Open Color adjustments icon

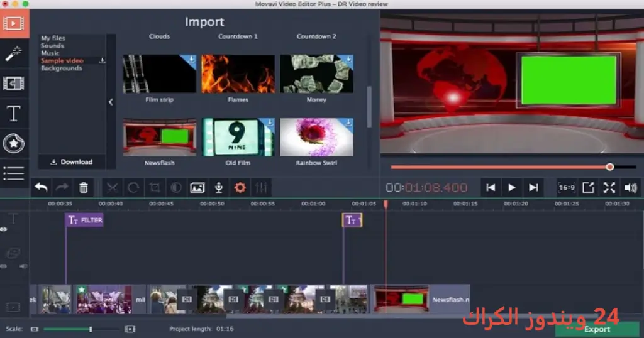(x=176, y=187)
